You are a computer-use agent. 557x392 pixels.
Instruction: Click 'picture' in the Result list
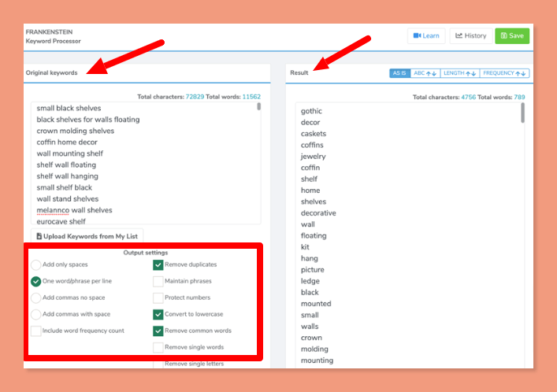[x=313, y=270]
